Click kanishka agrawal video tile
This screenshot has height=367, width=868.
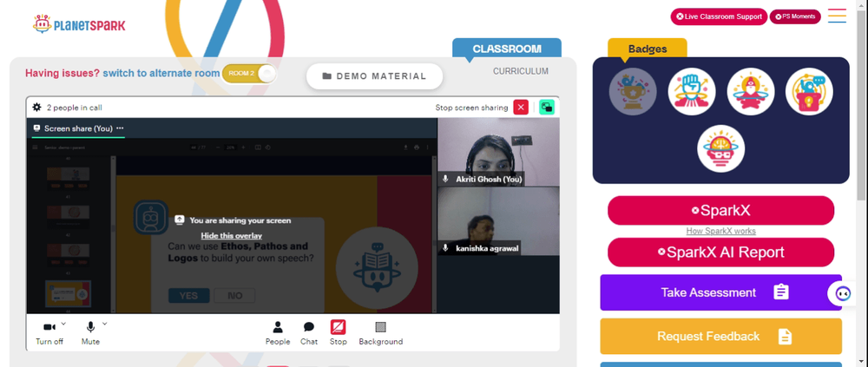[498, 221]
